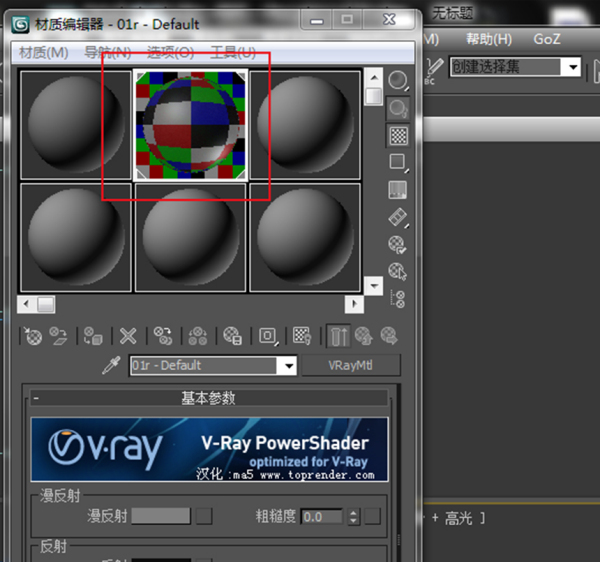Click the Get Material icon
The image size is (600, 562).
coord(33,336)
